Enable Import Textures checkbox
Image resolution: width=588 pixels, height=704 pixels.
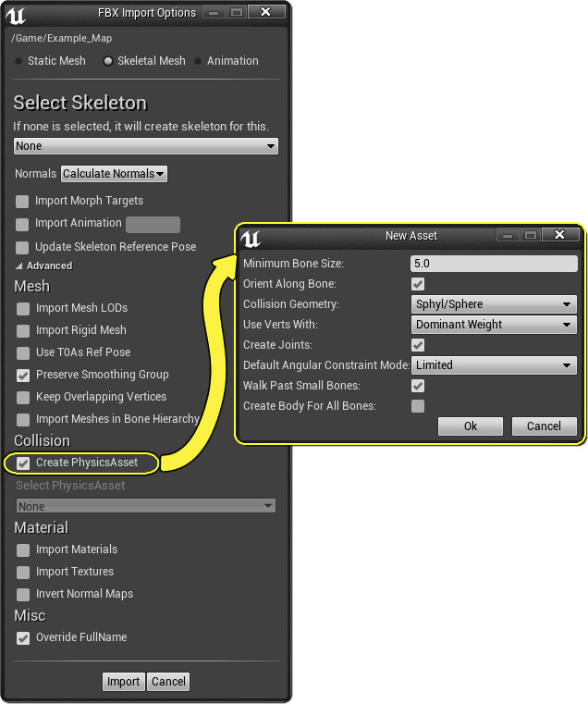(x=23, y=573)
